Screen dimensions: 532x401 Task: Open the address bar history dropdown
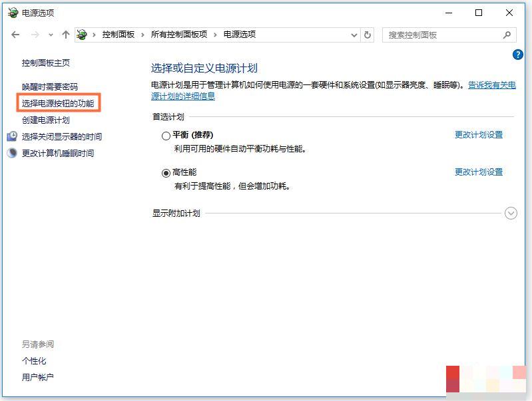pos(354,35)
